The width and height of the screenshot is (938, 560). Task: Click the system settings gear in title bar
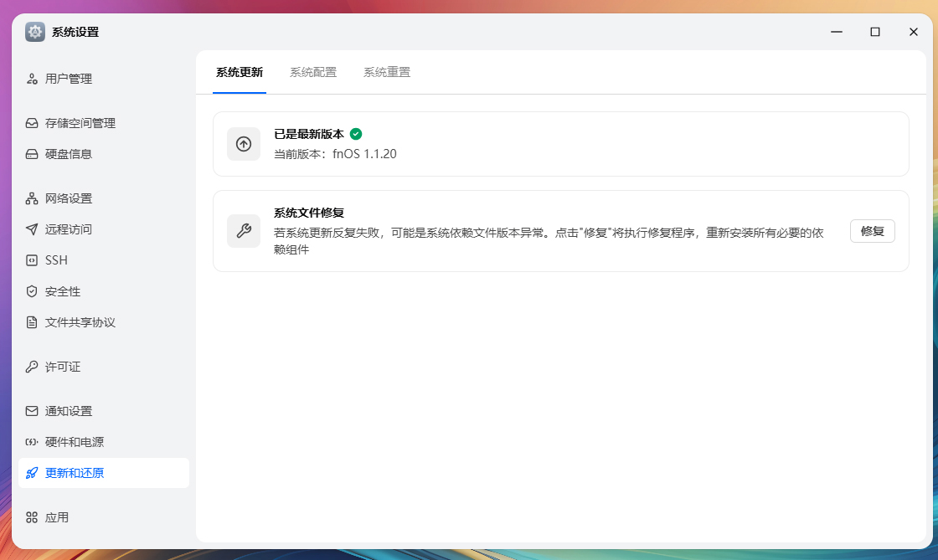pyautogui.click(x=34, y=32)
